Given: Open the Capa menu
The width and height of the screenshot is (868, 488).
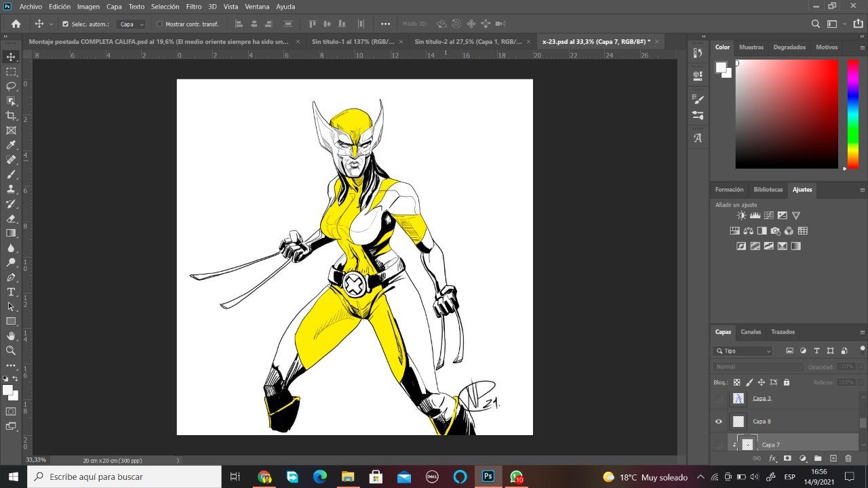Looking at the screenshot, I should coord(114,6).
